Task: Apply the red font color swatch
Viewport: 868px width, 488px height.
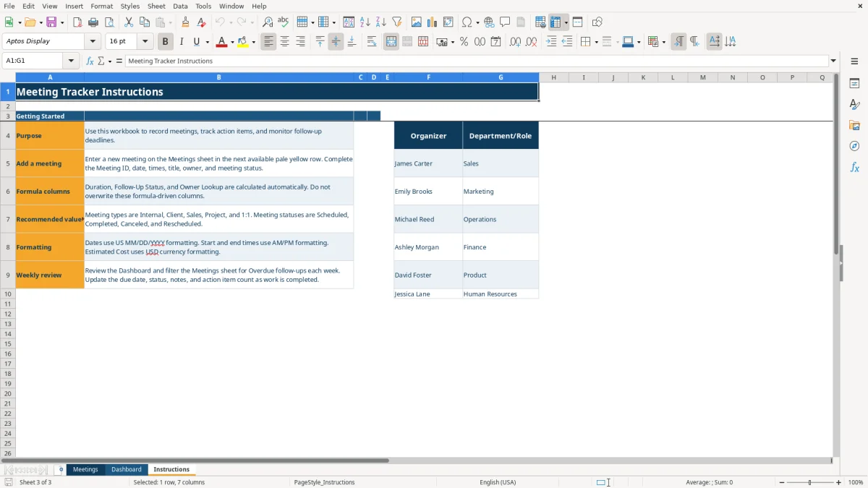Action: coord(221,42)
